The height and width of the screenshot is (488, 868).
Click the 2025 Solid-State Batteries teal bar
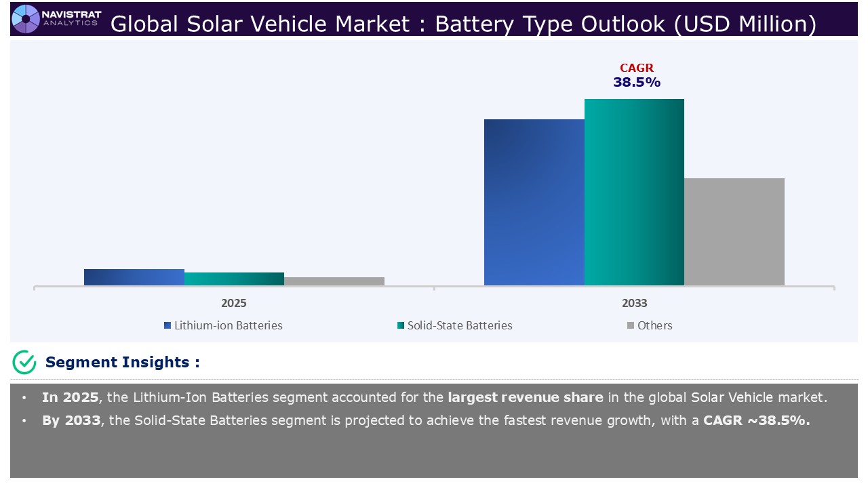[x=234, y=279]
